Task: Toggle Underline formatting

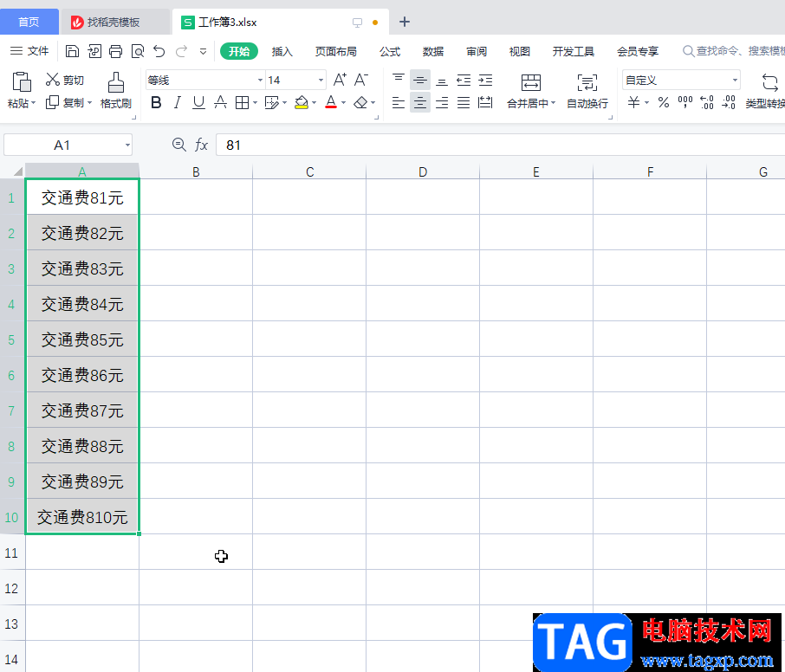Action: (198, 102)
